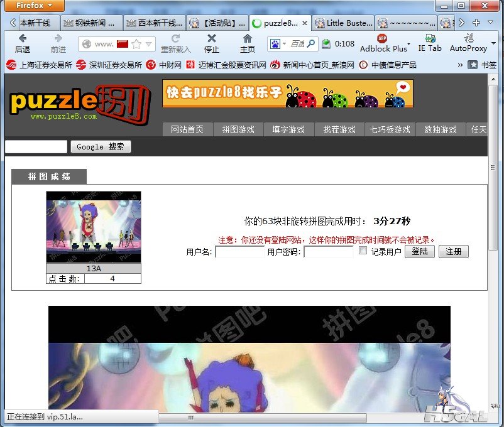Click the 注册 register button
This screenshot has height=427, width=504.
click(x=454, y=252)
